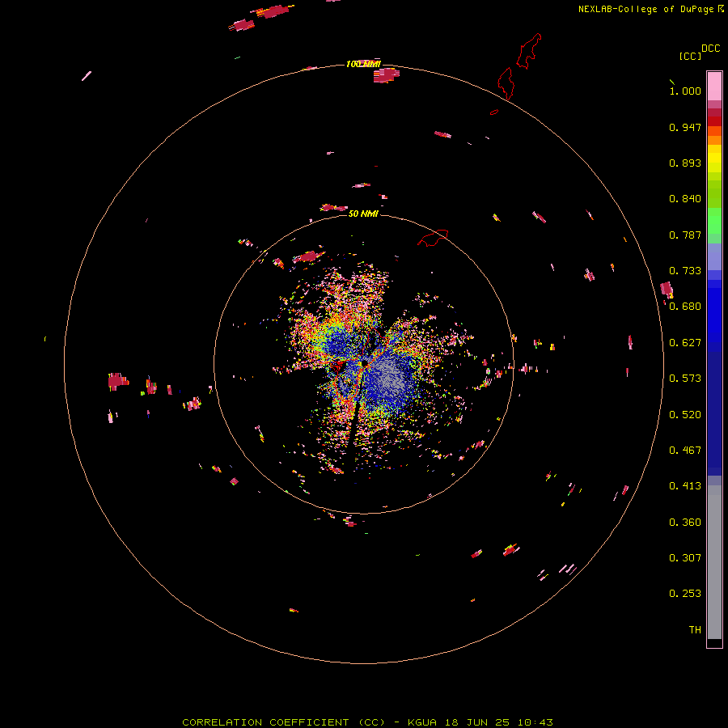Select the 0.787 scale value

click(685, 235)
